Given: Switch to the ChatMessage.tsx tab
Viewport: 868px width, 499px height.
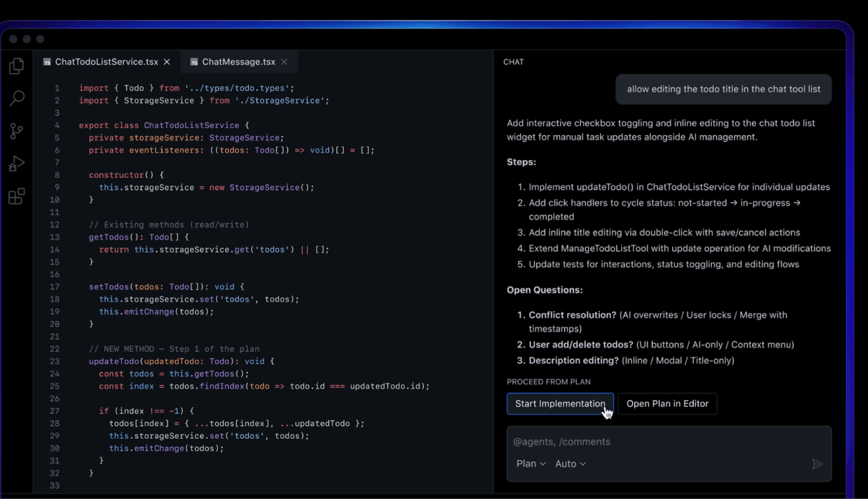Looking at the screenshot, I should (238, 61).
